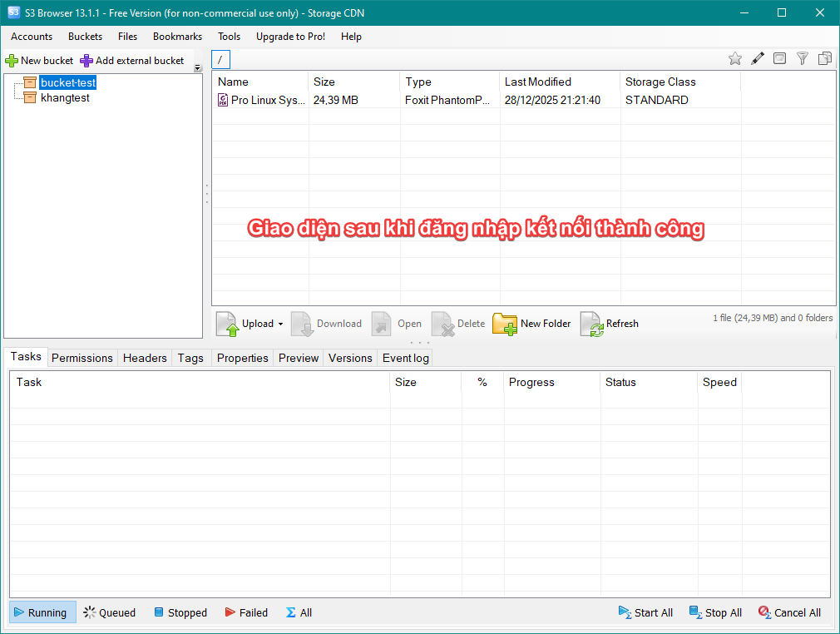The height and width of the screenshot is (634, 840).
Task: Click the pencil edit path icon
Action: click(758, 58)
